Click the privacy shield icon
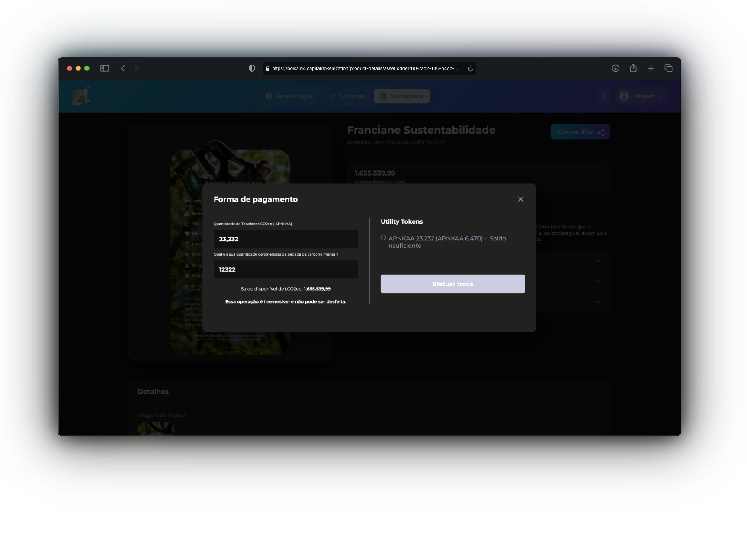Viewport: 747px width, 560px height. [x=252, y=68]
